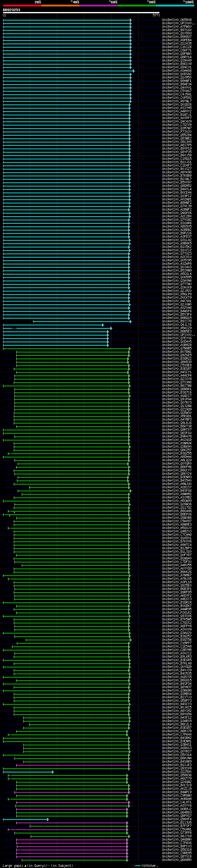The image size is (197, 868).
Task: Select the query label BB923253
Action: 11,10
